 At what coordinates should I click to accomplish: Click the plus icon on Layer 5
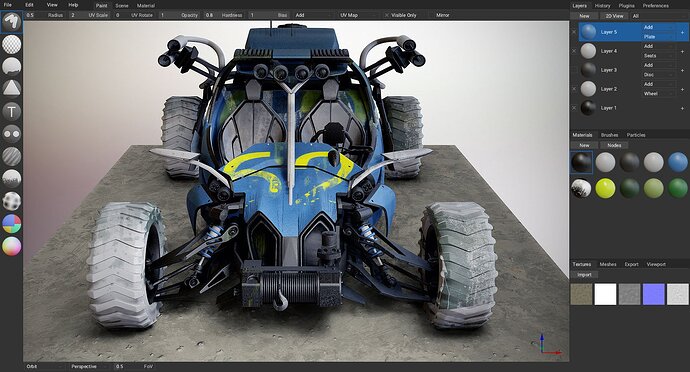click(683, 32)
